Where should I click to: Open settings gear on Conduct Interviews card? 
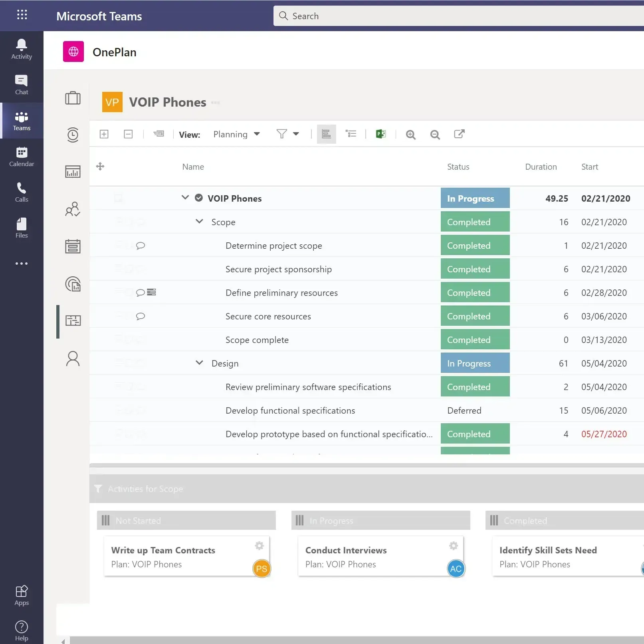(454, 546)
